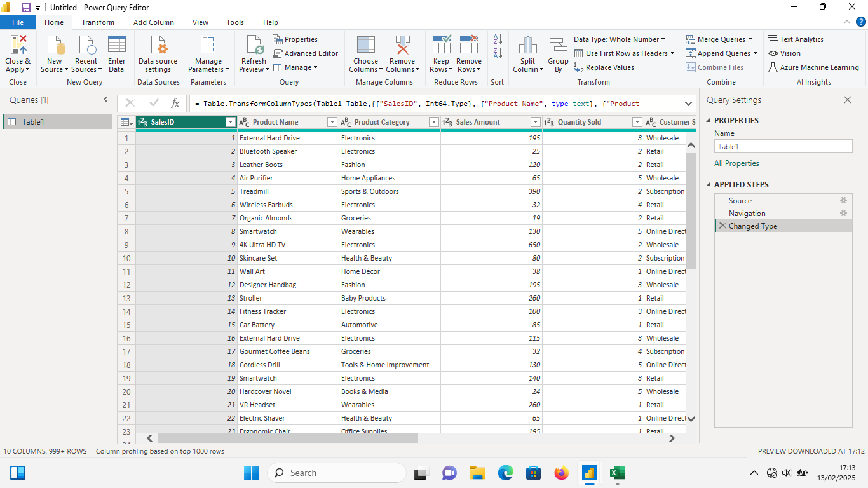Click the query Name input field
This screenshot has width=868, height=488.
(783, 146)
